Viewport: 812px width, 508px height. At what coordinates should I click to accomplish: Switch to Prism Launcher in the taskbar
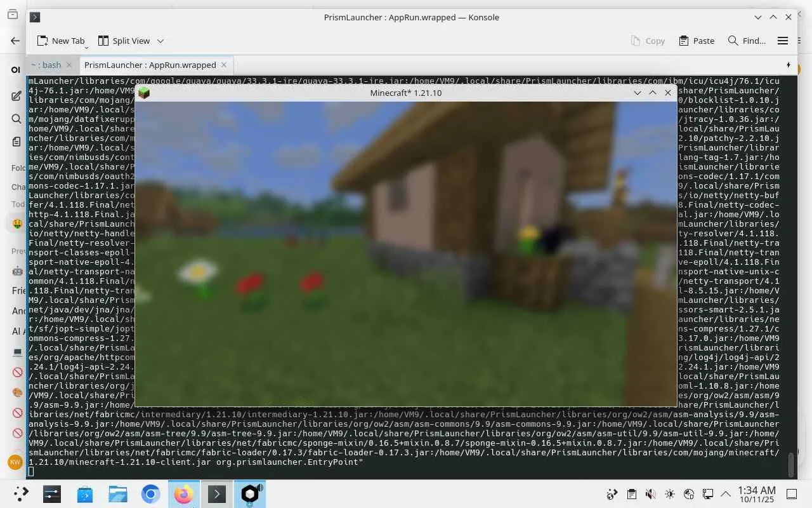click(249, 494)
